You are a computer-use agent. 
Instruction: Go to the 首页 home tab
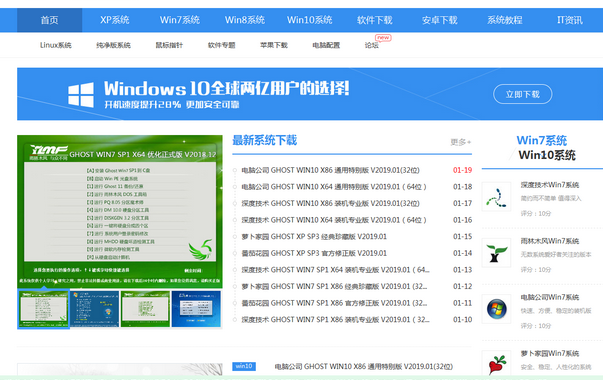50,20
